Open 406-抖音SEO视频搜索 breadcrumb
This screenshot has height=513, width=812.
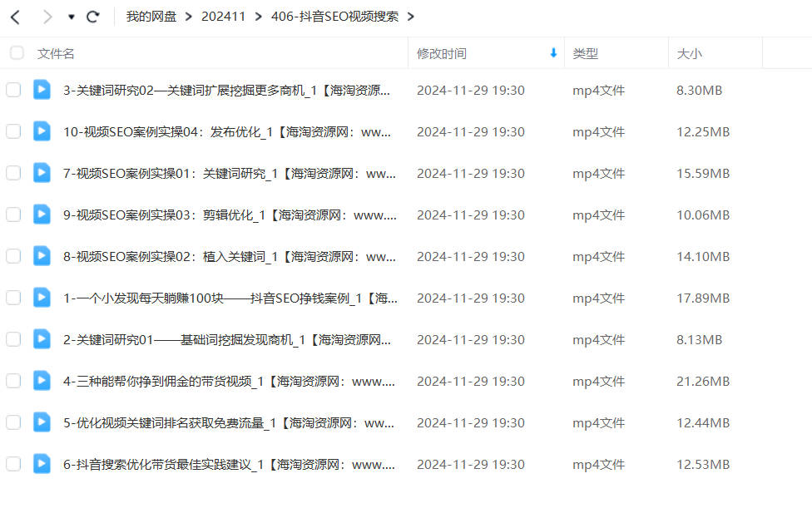335,17
